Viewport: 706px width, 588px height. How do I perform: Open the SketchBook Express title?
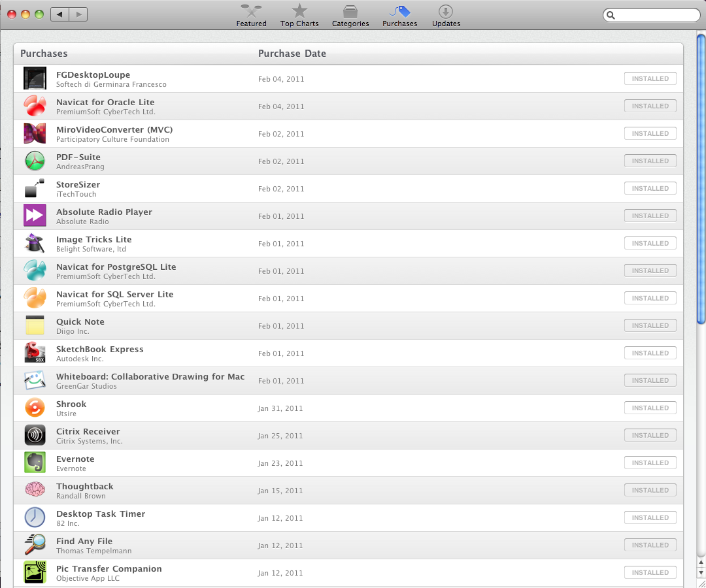[x=100, y=349]
